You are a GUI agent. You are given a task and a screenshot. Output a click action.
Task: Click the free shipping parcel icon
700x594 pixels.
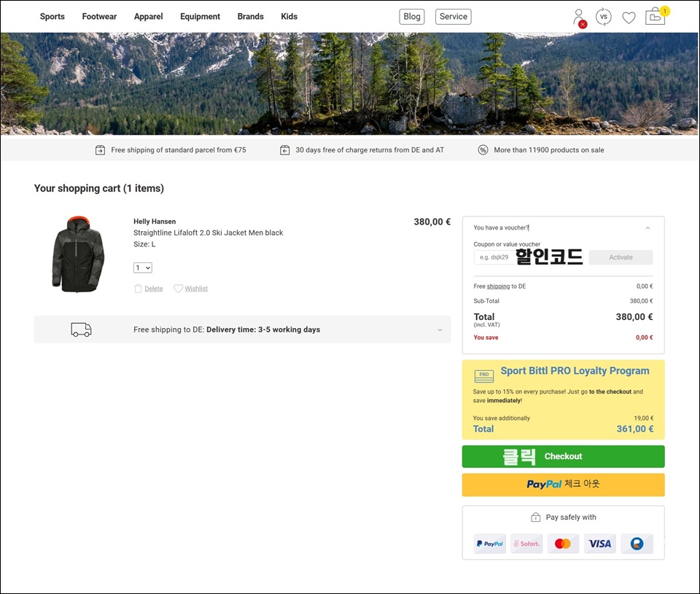point(100,150)
